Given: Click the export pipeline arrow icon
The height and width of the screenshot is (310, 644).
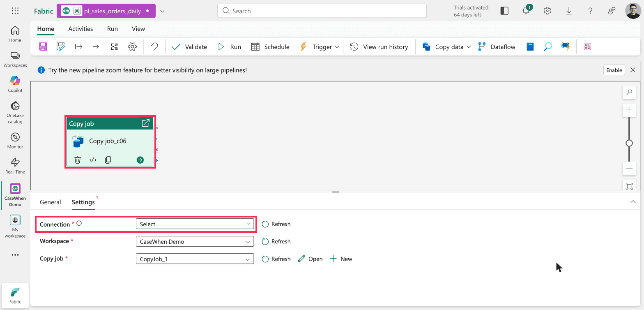Looking at the screenshot, I should (x=78, y=47).
